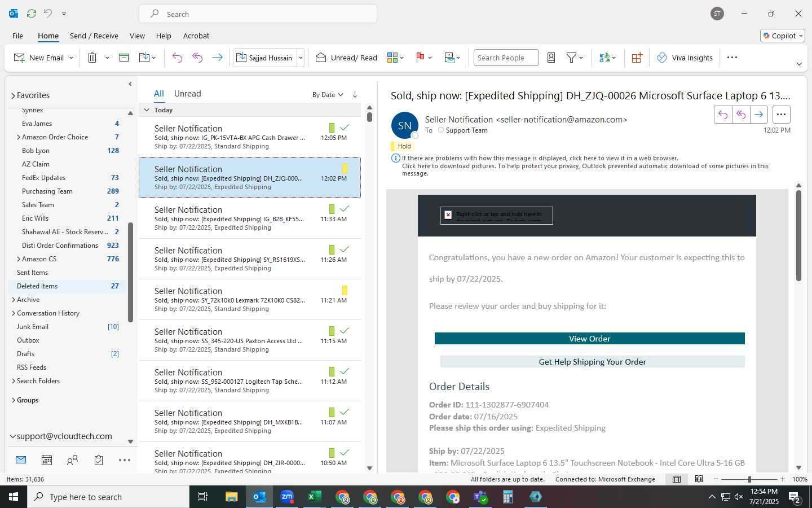Screen dimensions: 812x508
Task: Show Unread messages tab
Action: (188, 94)
